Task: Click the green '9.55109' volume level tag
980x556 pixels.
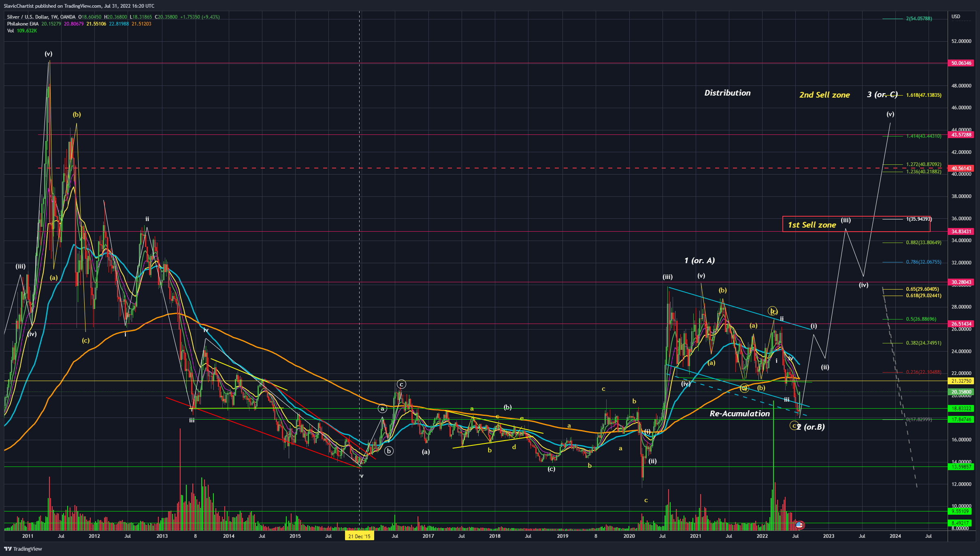Action: coord(961,511)
